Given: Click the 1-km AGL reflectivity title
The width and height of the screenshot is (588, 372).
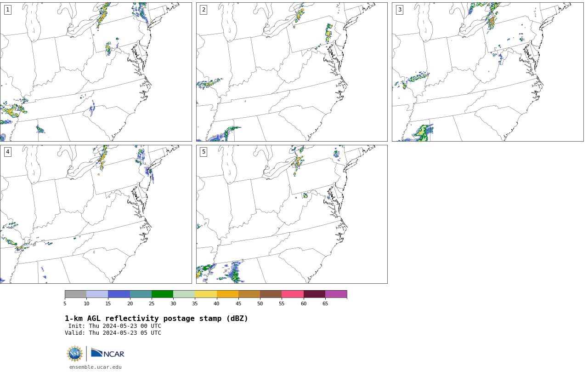Looking at the screenshot, I should [x=156, y=319].
